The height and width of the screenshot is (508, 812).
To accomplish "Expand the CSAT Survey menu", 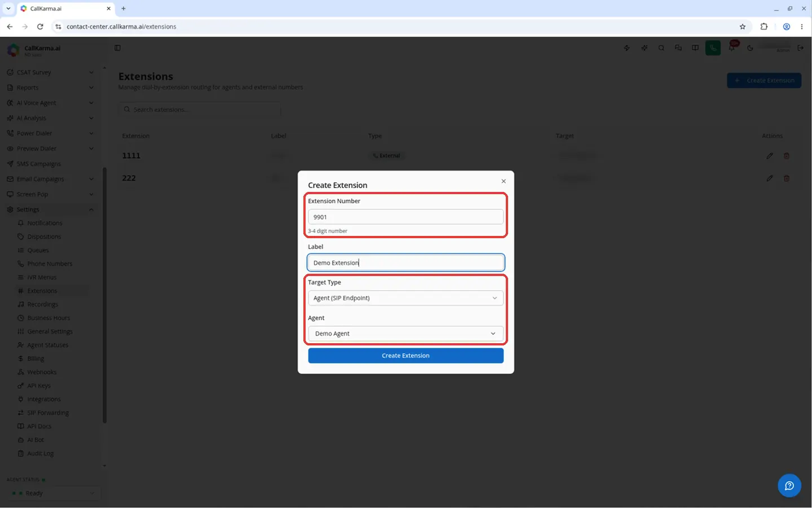I will pos(50,72).
